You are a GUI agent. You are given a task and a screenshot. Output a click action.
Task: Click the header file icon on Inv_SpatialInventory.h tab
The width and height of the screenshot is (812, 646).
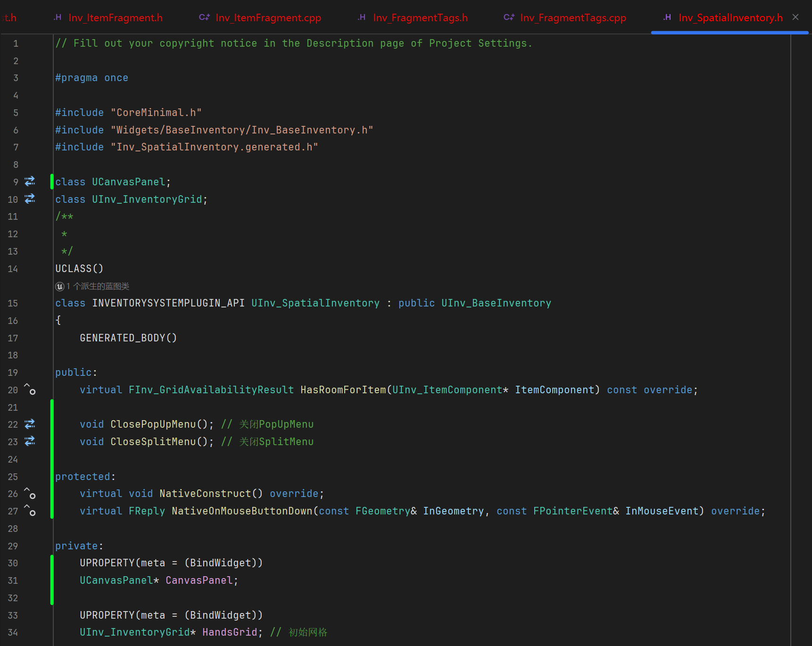pyautogui.click(x=667, y=17)
